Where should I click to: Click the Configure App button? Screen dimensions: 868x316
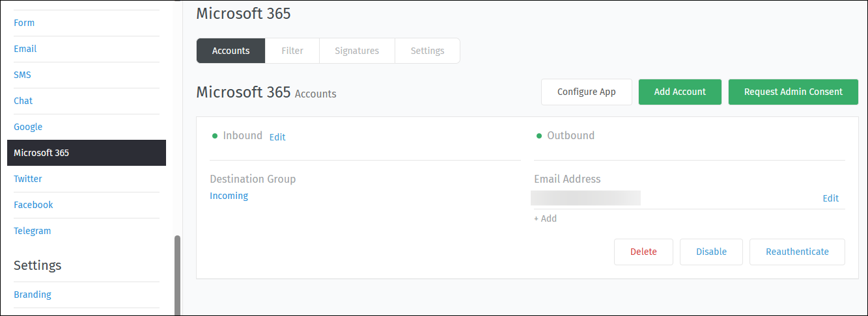(x=587, y=92)
